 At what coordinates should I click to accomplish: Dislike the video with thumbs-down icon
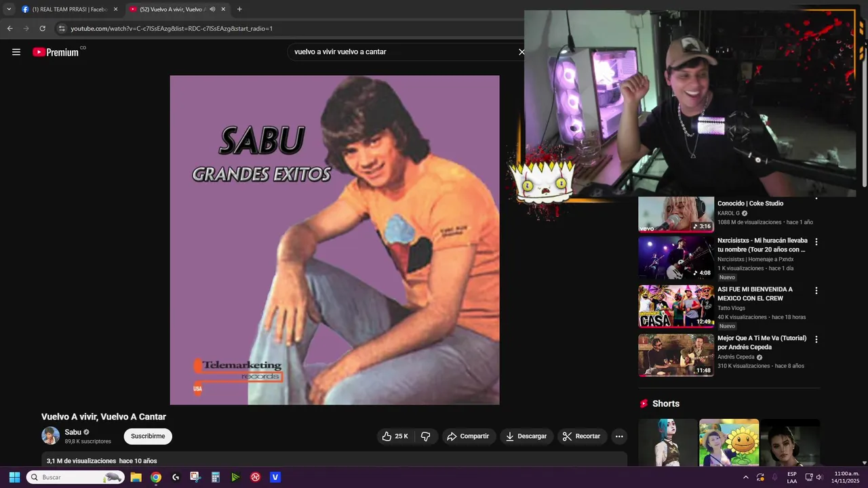point(426,436)
